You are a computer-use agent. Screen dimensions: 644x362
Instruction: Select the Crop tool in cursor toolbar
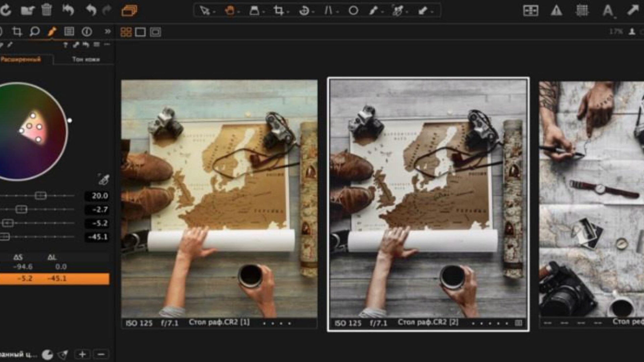[278, 11]
